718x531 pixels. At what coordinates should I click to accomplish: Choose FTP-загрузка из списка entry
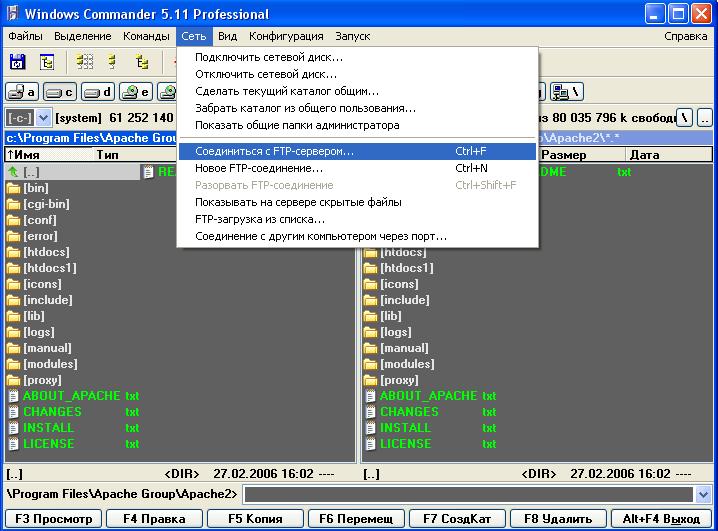coord(357,219)
